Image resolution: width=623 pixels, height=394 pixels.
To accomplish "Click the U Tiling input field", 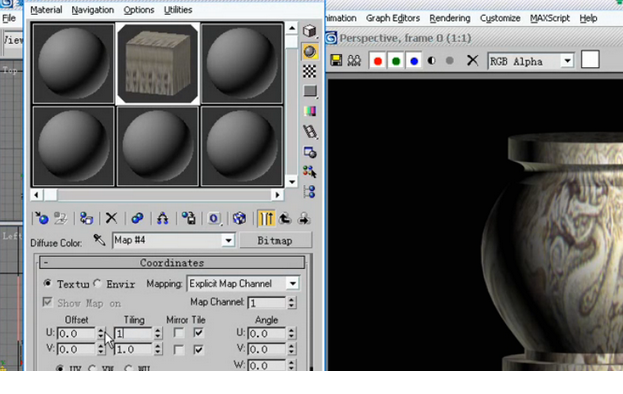I will (x=134, y=333).
